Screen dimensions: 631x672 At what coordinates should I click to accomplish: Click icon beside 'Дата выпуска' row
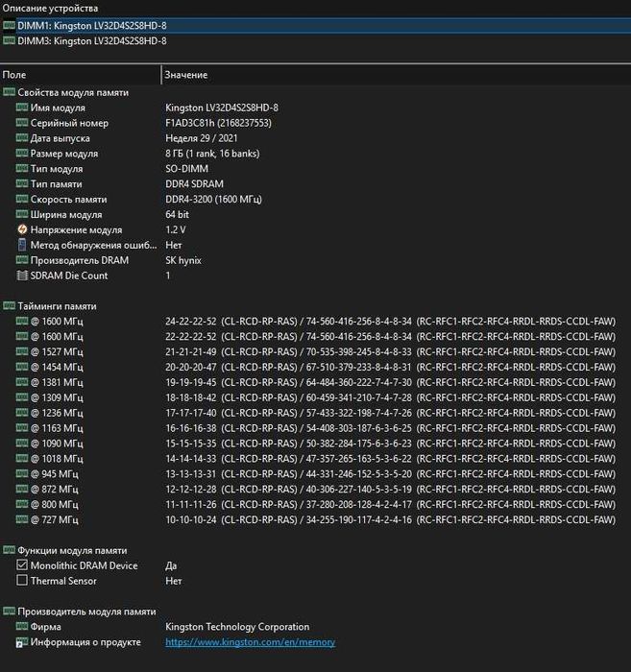click(22, 137)
